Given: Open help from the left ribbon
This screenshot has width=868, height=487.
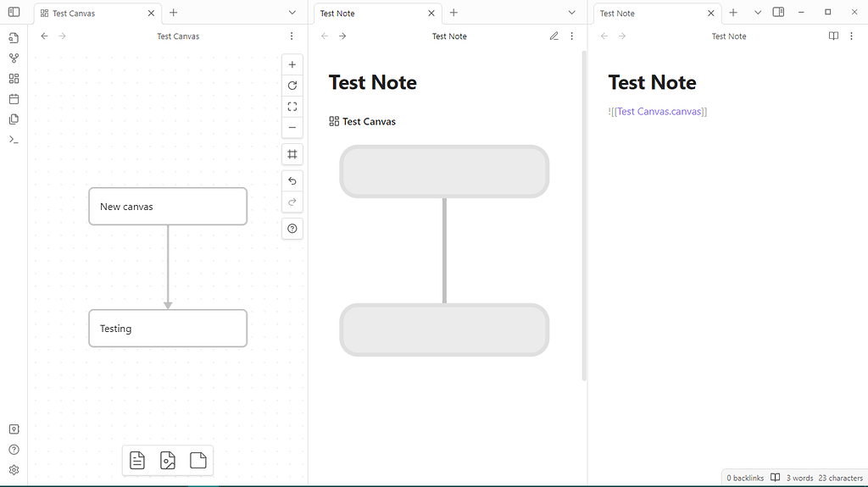Looking at the screenshot, I should [14, 450].
